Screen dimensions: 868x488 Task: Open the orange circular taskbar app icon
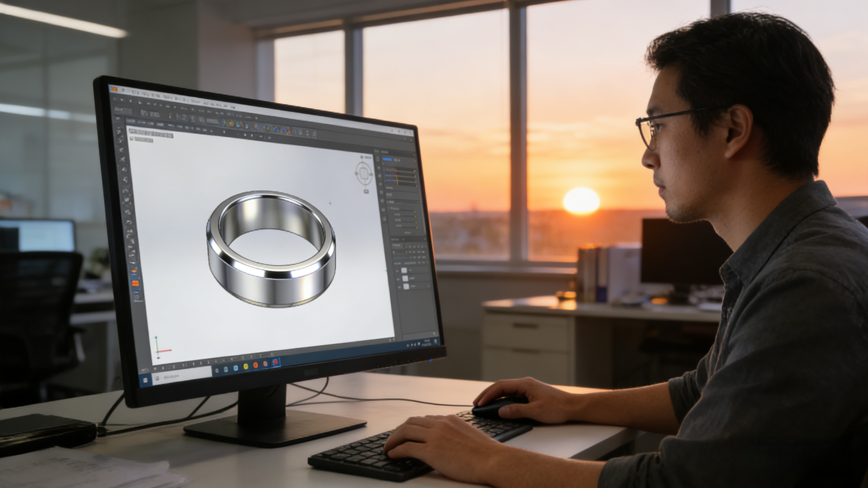pyautogui.click(x=255, y=365)
